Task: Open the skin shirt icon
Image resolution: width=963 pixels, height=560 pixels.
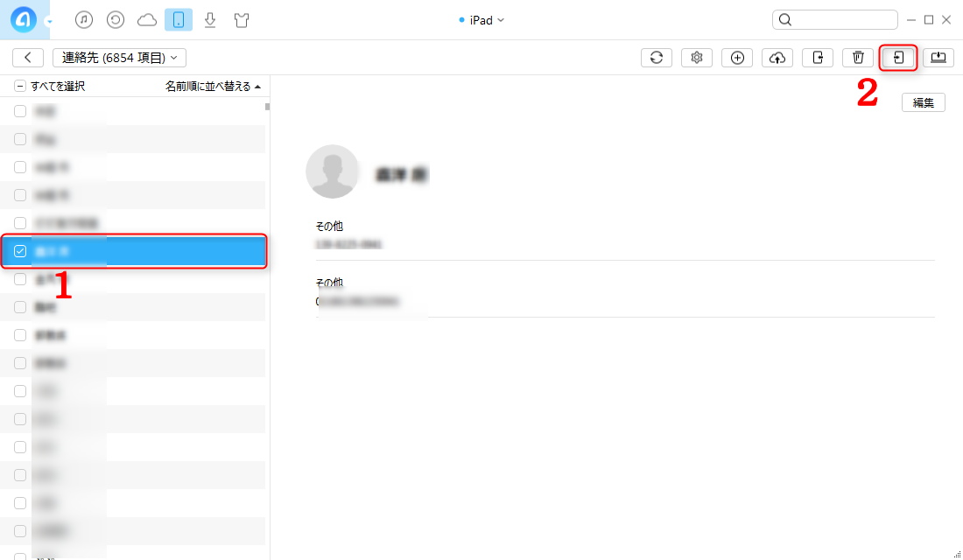Action: pos(242,20)
